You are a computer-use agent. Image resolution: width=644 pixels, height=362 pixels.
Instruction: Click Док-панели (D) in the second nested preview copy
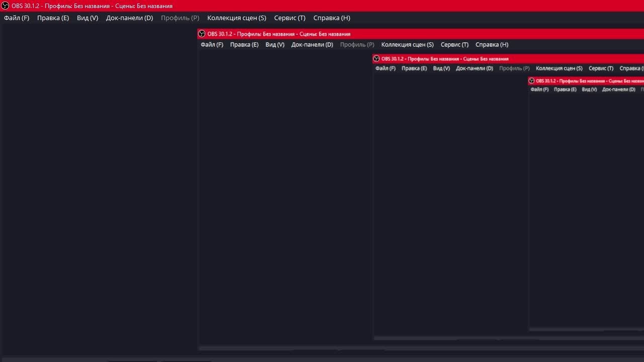click(474, 68)
